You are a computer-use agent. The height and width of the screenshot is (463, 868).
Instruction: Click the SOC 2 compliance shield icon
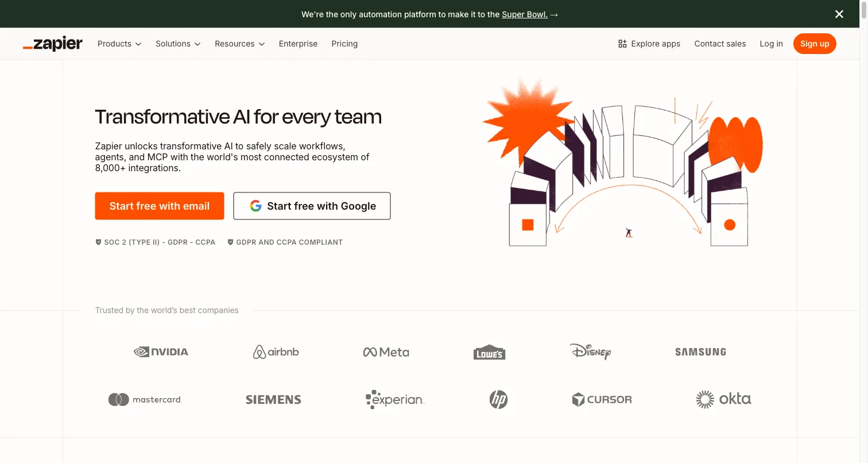click(98, 242)
